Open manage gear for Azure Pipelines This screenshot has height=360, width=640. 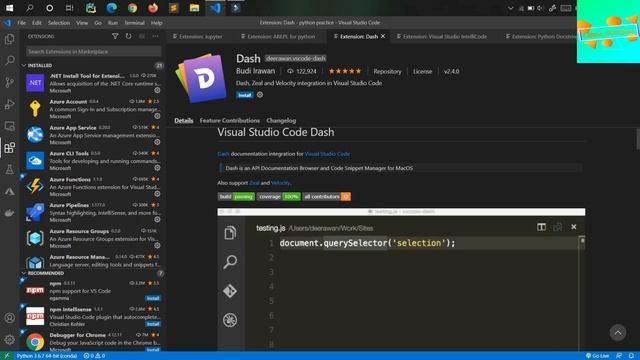point(157,220)
